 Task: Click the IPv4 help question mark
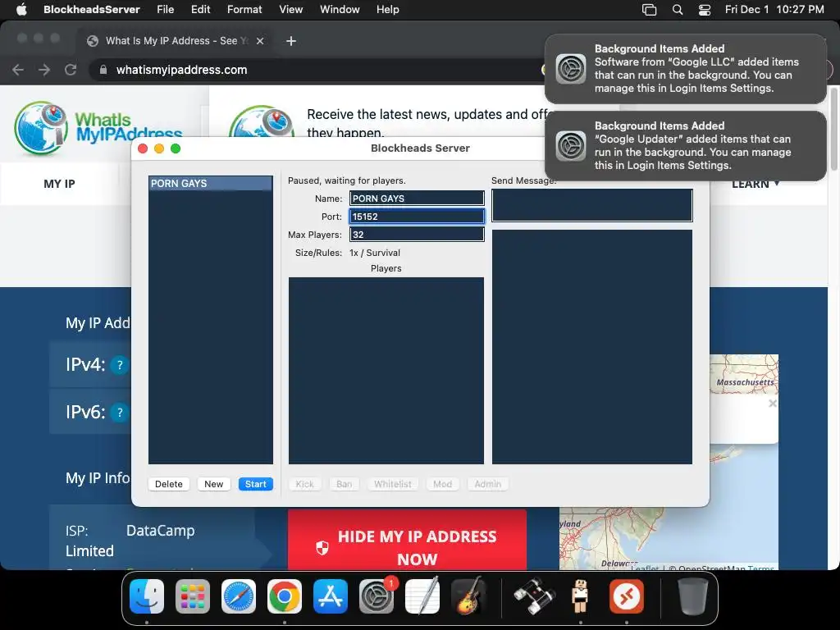coord(120,365)
